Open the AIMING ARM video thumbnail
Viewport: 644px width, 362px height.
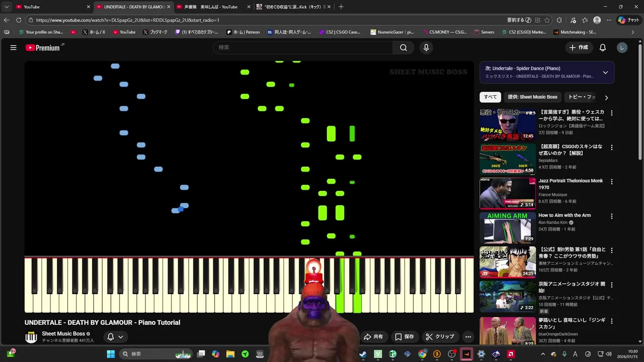508,227
